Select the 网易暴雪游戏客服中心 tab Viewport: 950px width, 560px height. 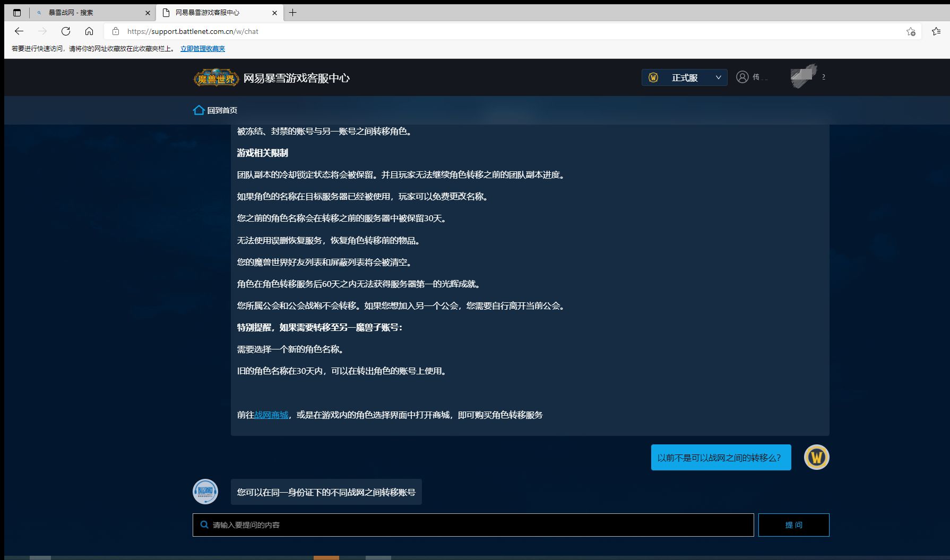[219, 13]
